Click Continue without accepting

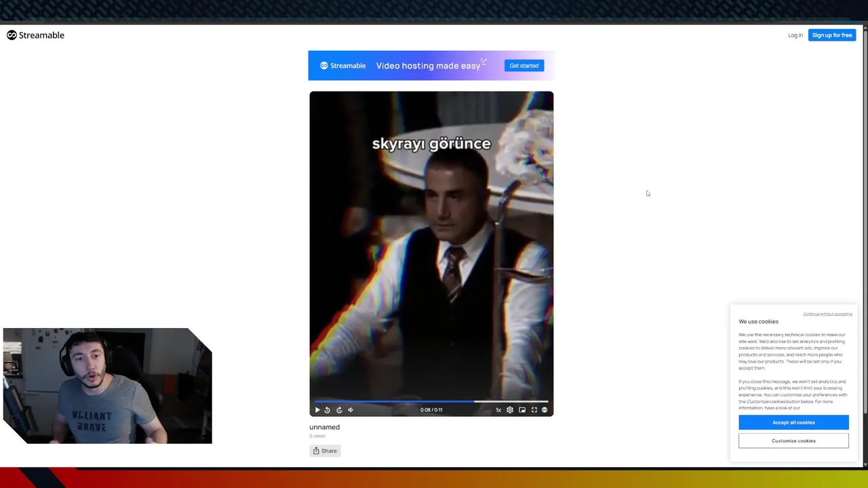click(x=827, y=314)
